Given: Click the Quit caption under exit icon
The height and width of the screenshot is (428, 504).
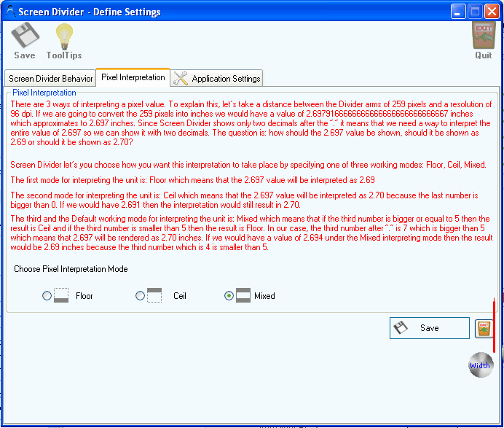Looking at the screenshot, I should [x=484, y=55].
